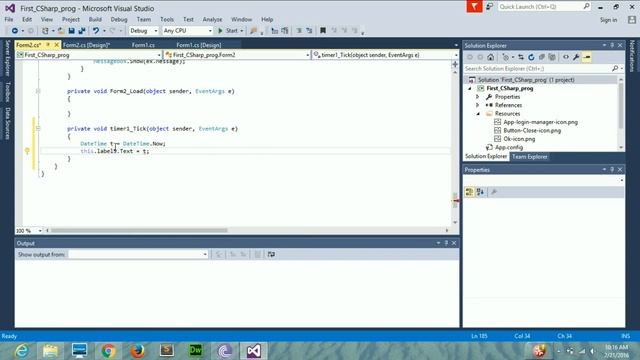The image size is (640, 360).
Task: Toggle auto-hide pin on Solution Explorer panel
Action: (612, 45)
